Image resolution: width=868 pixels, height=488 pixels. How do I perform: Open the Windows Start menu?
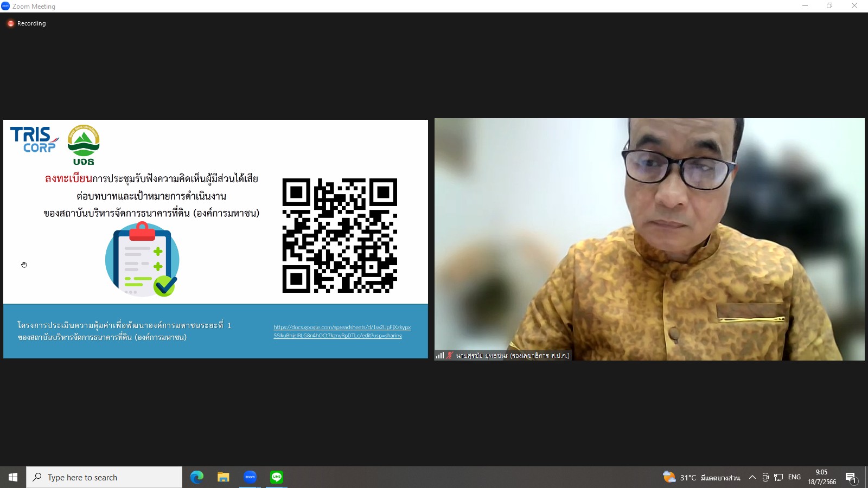[x=13, y=477]
